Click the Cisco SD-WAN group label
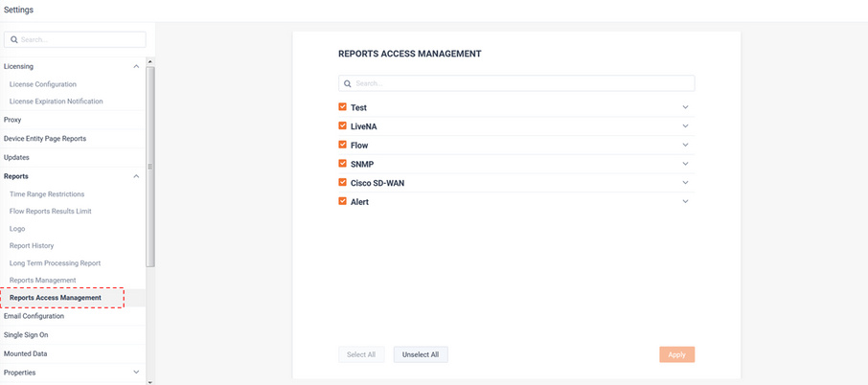The image size is (868, 385). [377, 183]
